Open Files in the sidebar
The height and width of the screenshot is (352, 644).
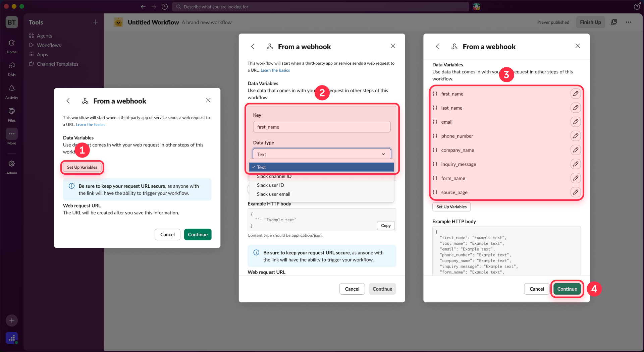pos(12,115)
